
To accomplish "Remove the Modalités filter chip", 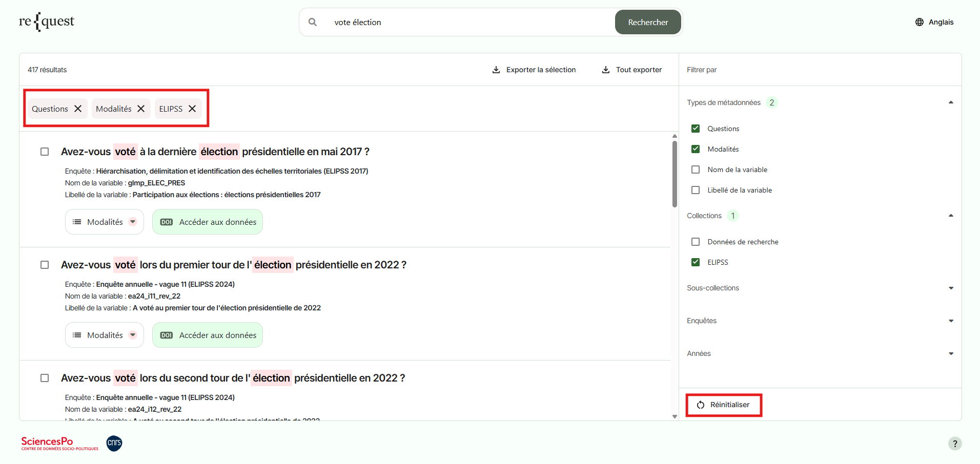I will [x=141, y=109].
